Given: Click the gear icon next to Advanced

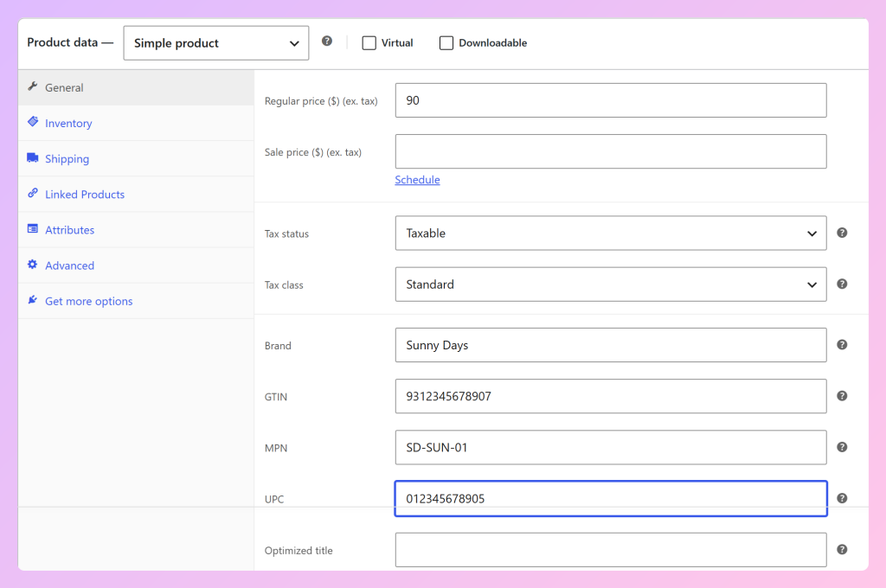Looking at the screenshot, I should pos(33,265).
